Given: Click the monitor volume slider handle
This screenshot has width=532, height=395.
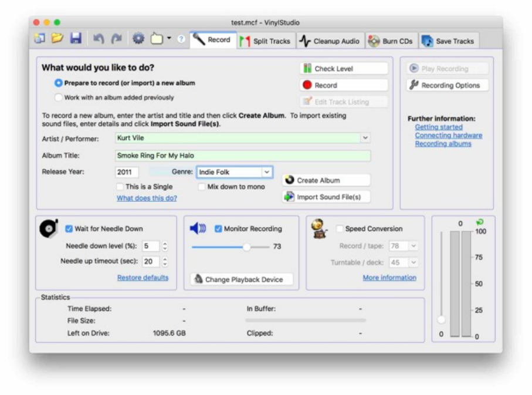Looking at the screenshot, I should 247,247.
